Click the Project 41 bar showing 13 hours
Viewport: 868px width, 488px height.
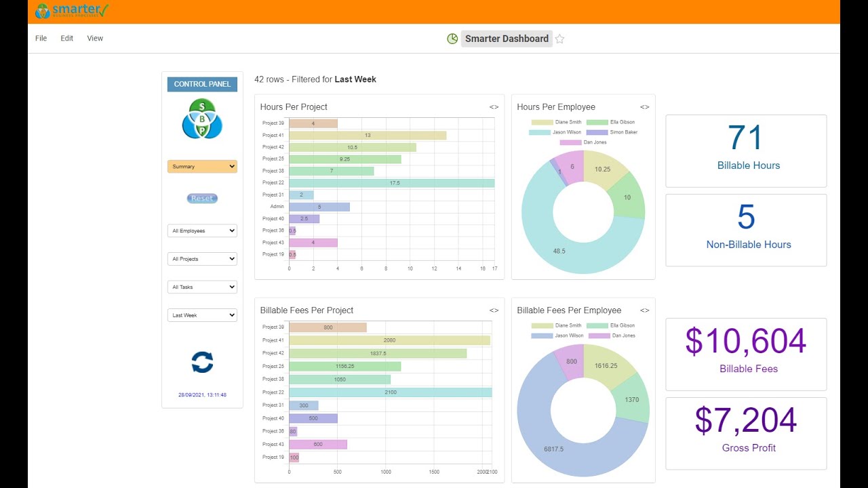368,136
